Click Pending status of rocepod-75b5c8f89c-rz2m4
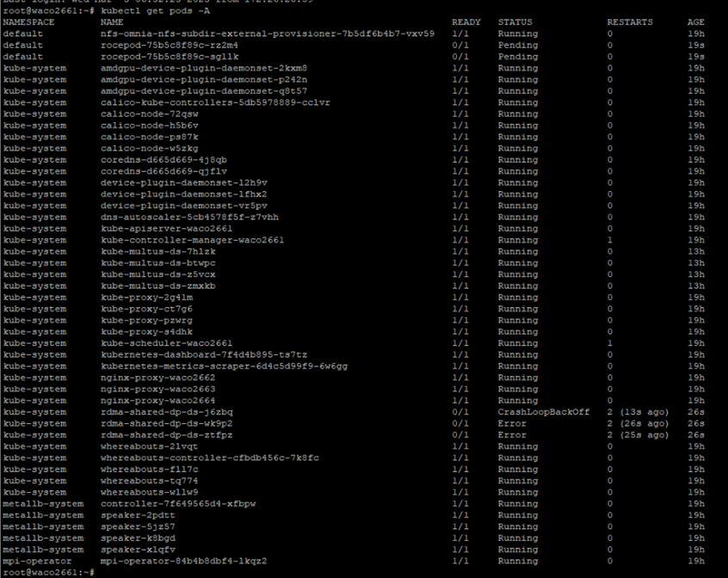The height and width of the screenshot is (578, 728). pyautogui.click(x=518, y=45)
